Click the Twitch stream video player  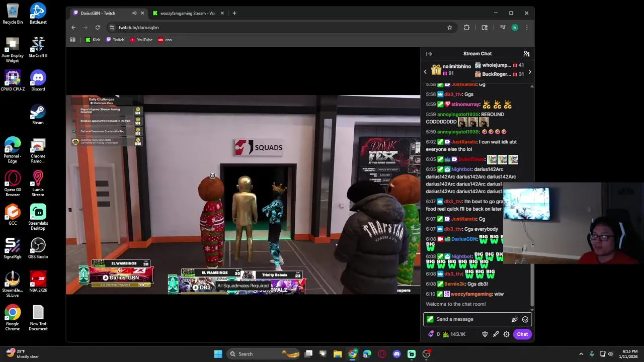pyautogui.click(x=243, y=195)
